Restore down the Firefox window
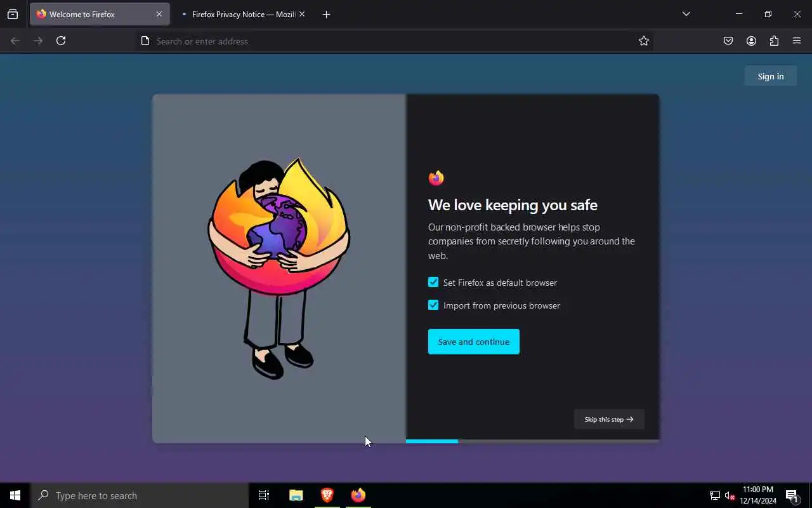The image size is (812, 508). pyautogui.click(x=768, y=14)
